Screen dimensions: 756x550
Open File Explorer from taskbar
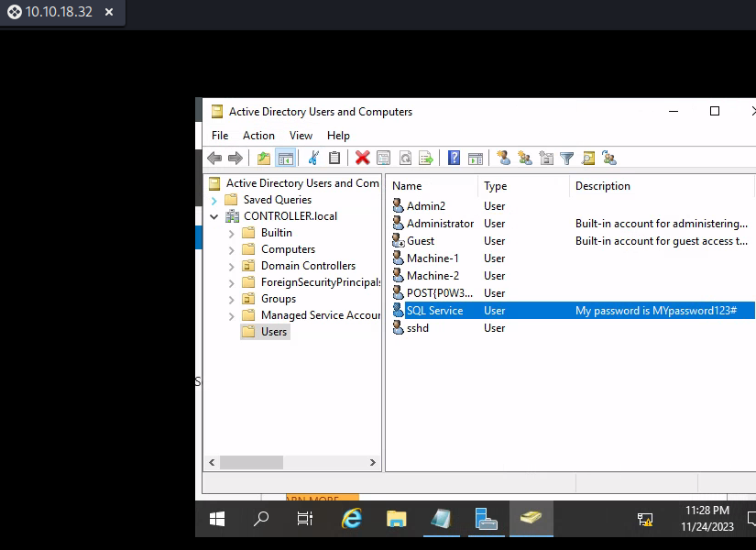coord(396,519)
